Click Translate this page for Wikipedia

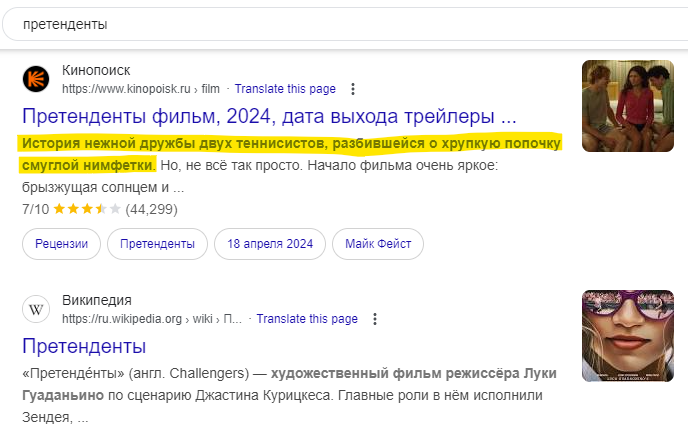tap(307, 319)
